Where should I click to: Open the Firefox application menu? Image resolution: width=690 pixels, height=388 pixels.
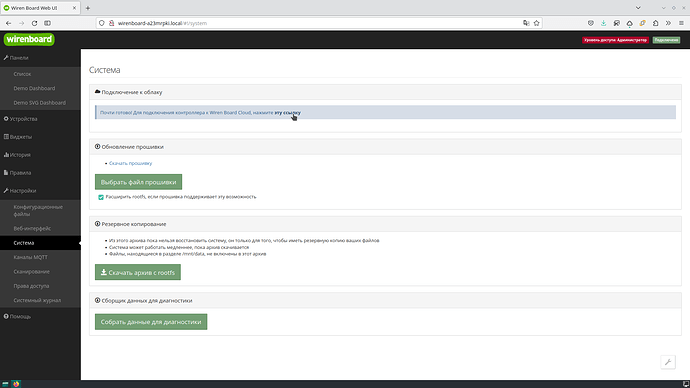pyautogui.click(x=681, y=23)
